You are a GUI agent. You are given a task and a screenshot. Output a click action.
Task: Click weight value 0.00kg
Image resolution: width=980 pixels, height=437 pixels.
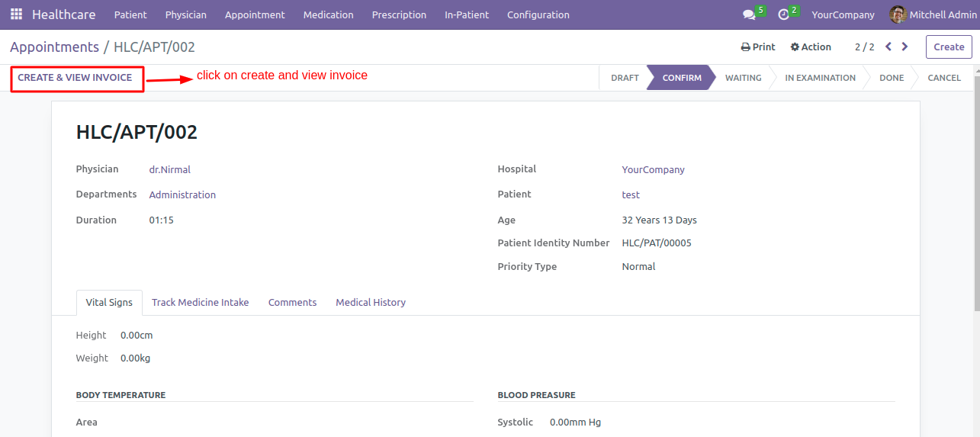tap(136, 358)
